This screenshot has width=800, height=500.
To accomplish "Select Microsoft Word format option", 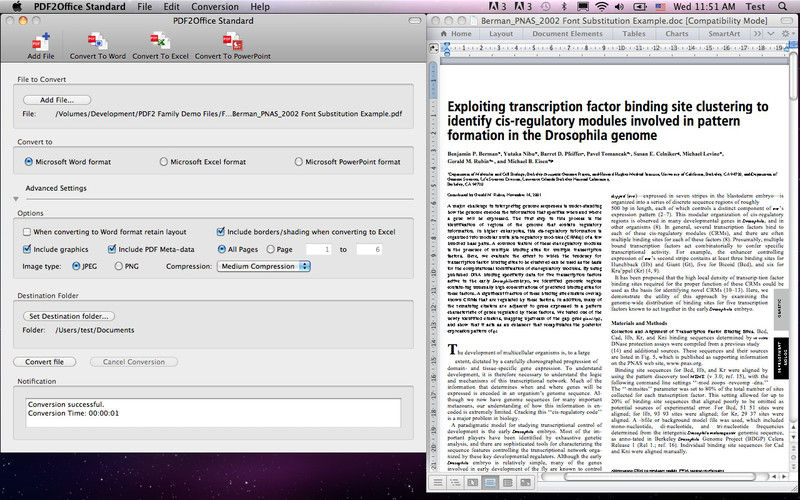I will [x=29, y=162].
